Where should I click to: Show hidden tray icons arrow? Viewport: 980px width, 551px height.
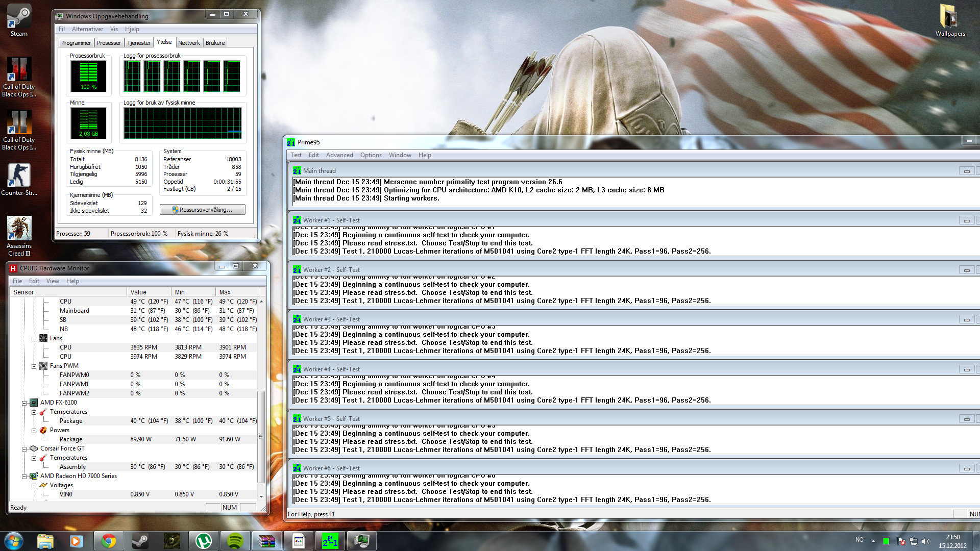pyautogui.click(x=873, y=541)
